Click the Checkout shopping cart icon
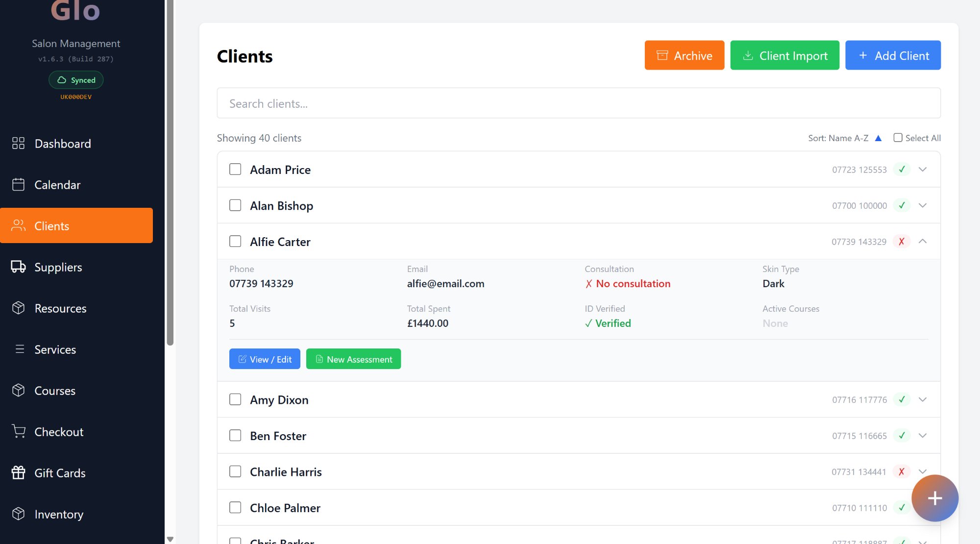This screenshot has height=544, width=980. point(18,431)
